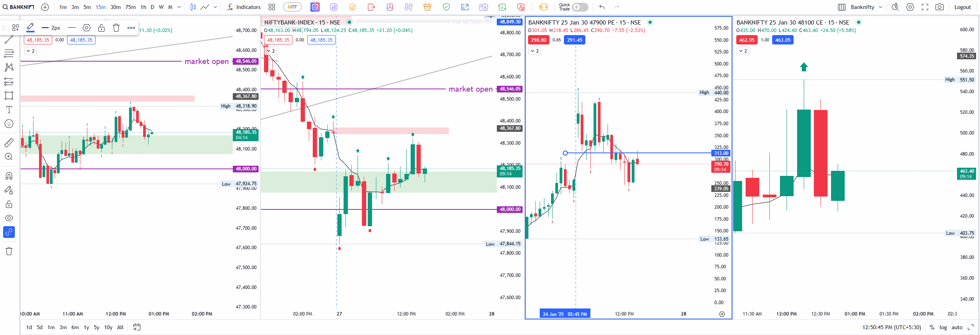Open the purple watchlist toolbar icon
This screenshot has height=335, width=980.
(315, 7)
